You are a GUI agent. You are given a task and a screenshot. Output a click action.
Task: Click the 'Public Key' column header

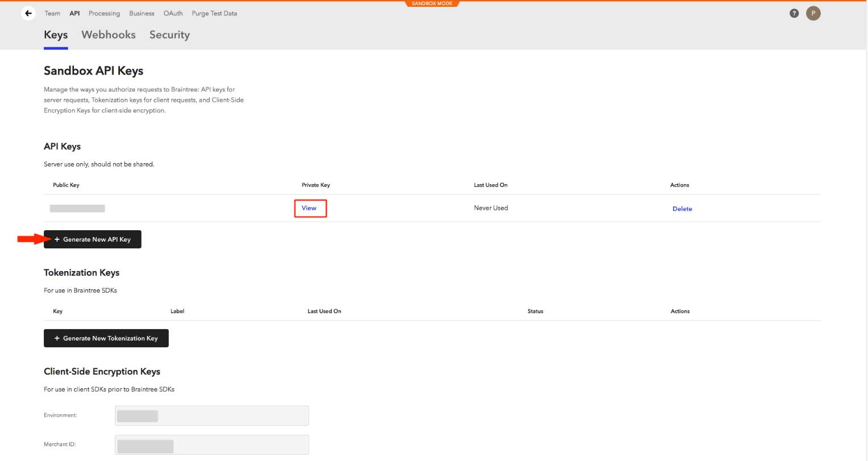[x=66, y=185]
